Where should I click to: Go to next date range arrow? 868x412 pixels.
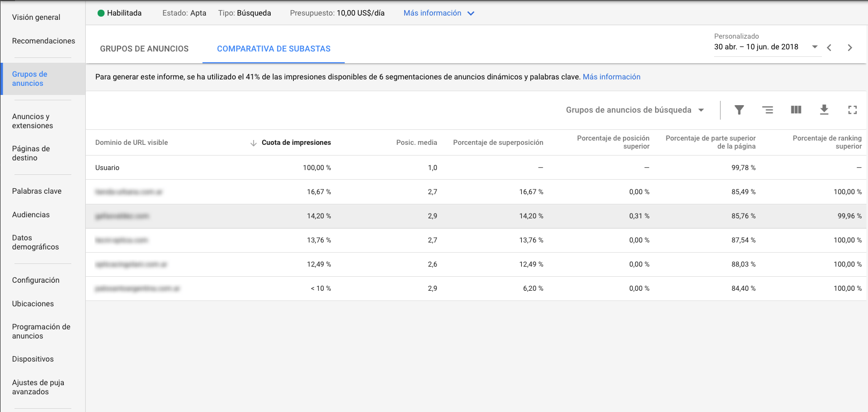tap(850, 48)
